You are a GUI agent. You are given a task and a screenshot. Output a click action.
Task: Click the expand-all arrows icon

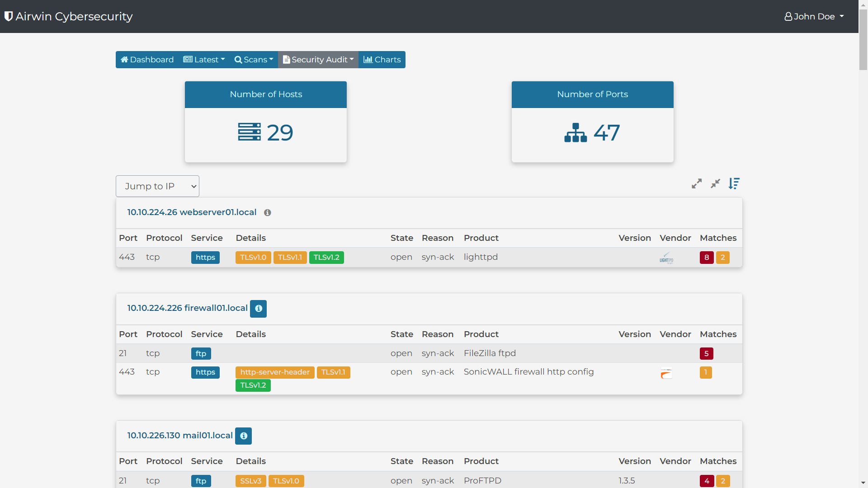[x=697, y=183]
